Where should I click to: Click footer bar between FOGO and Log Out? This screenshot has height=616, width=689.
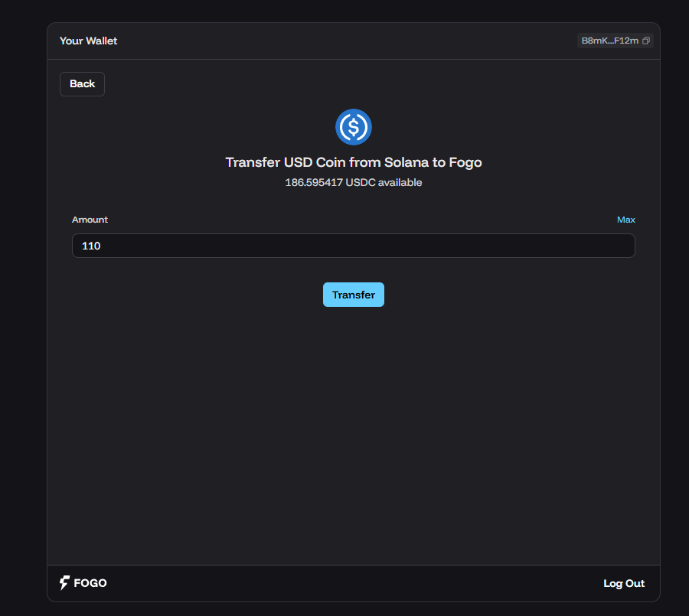click(352, 583)
